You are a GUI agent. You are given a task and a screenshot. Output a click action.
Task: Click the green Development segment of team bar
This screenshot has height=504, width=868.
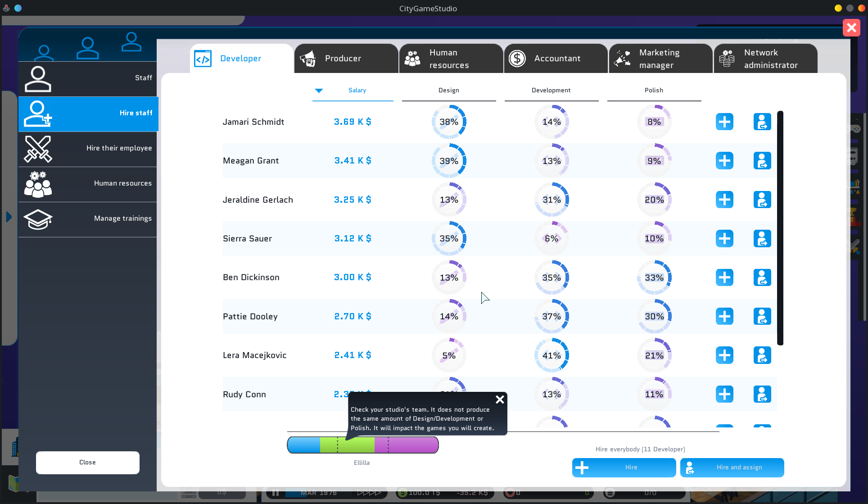click(347, 445)
